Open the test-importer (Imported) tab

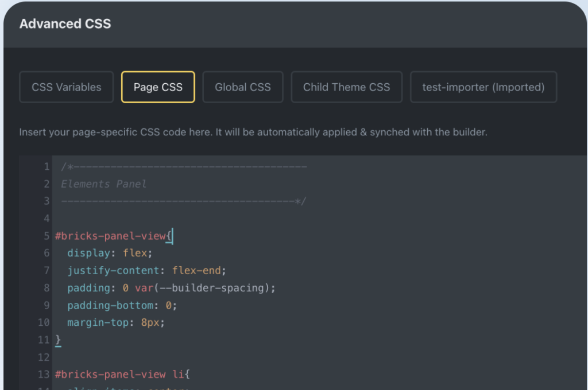click(x=483, y=87)
